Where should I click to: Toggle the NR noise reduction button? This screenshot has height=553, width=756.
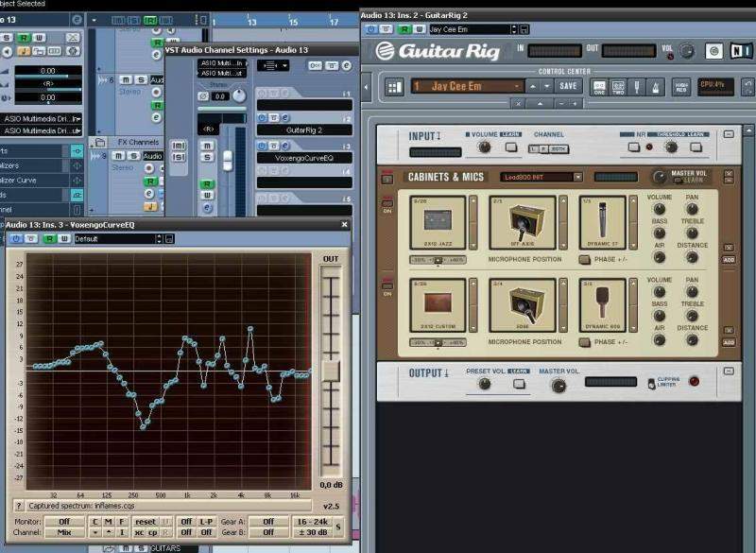point(633,147)
